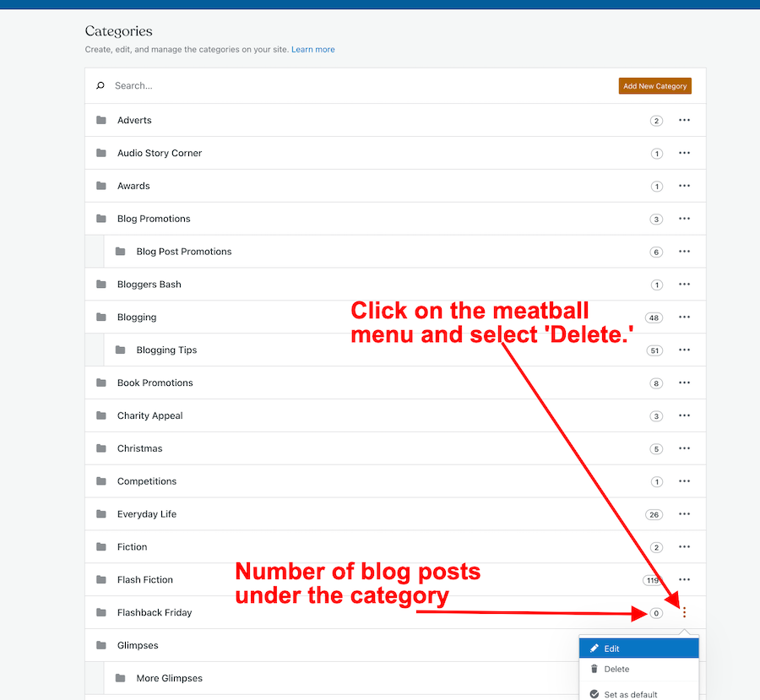Click the folder icon beside More Glimpses

(x=120, y=678)
